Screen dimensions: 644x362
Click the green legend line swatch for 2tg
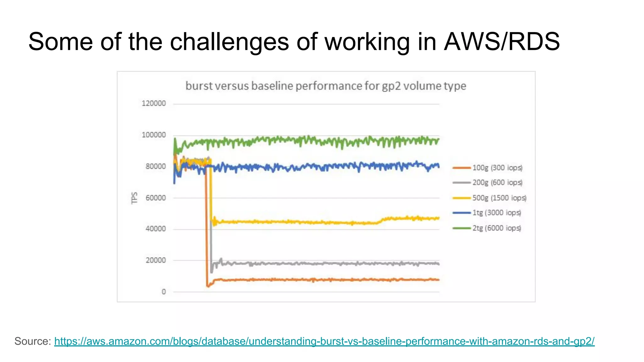462,228
